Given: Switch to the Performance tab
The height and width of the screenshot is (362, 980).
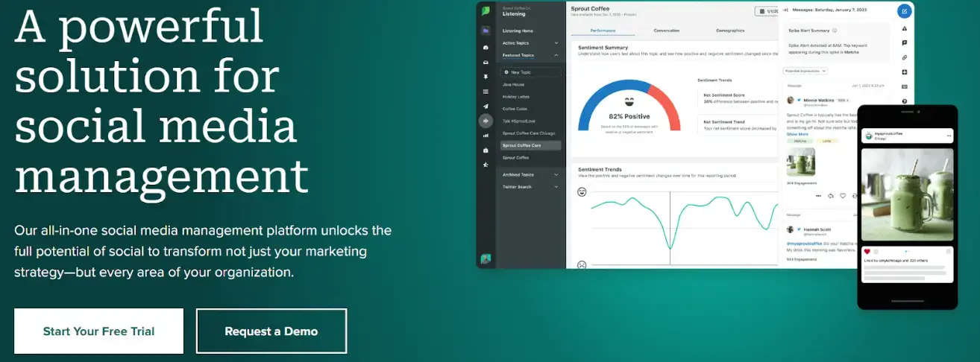Looking at the screenshot, I should [x=603, y=31].
